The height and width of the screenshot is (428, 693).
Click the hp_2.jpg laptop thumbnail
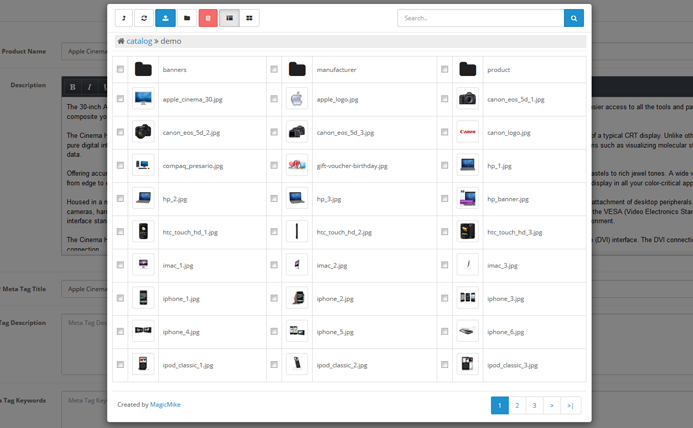143,198
